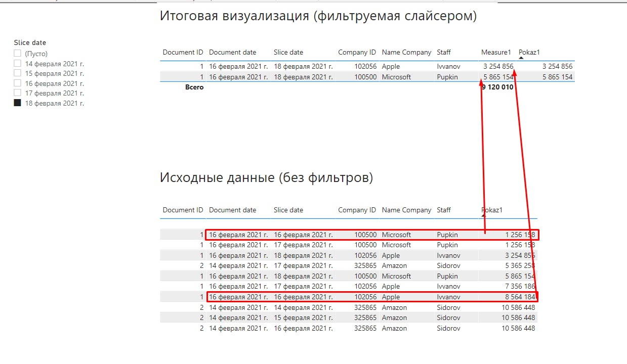Click the Всего total row label
Image resolution: width=627 pixels, height=364 pixels.
(194, 87)
